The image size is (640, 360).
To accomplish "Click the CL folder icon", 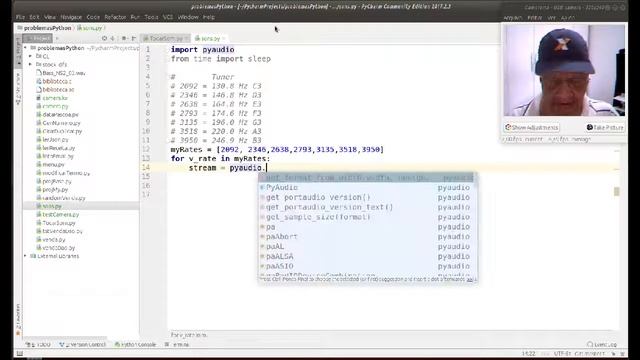I will pyautogui.click(x=38, y=56).
